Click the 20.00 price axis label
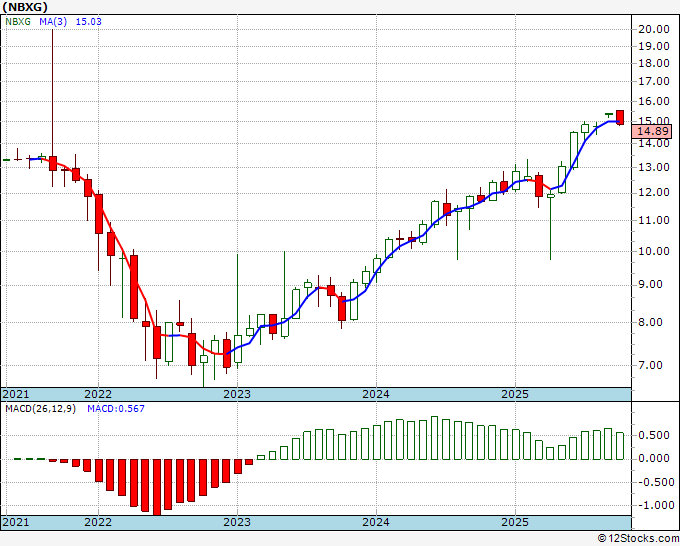The height and width of the screenshot is (546, 680). click(654, 29)
